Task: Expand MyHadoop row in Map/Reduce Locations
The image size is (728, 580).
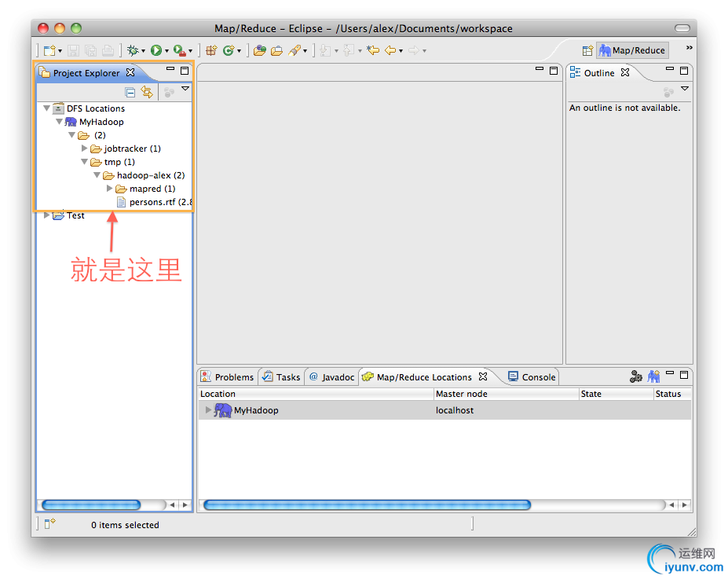Action: click(x=208, y=410)
